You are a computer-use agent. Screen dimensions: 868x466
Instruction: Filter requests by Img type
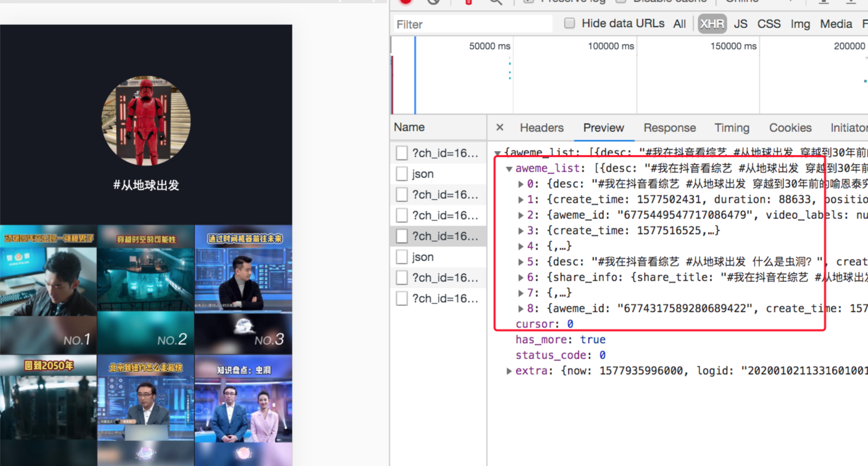[800, 24]
